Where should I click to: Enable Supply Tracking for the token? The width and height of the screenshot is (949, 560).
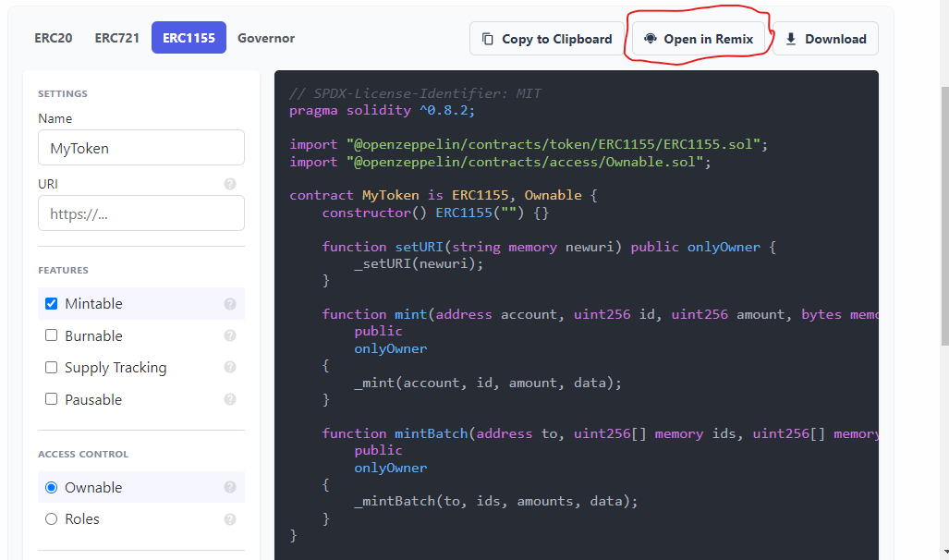(51, 367)
